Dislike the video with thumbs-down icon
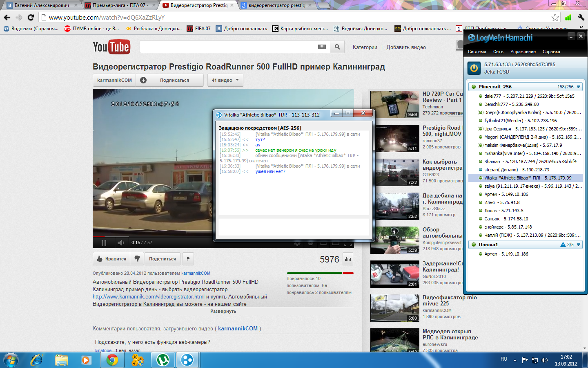588x368 pixels. tap(137, 259)
